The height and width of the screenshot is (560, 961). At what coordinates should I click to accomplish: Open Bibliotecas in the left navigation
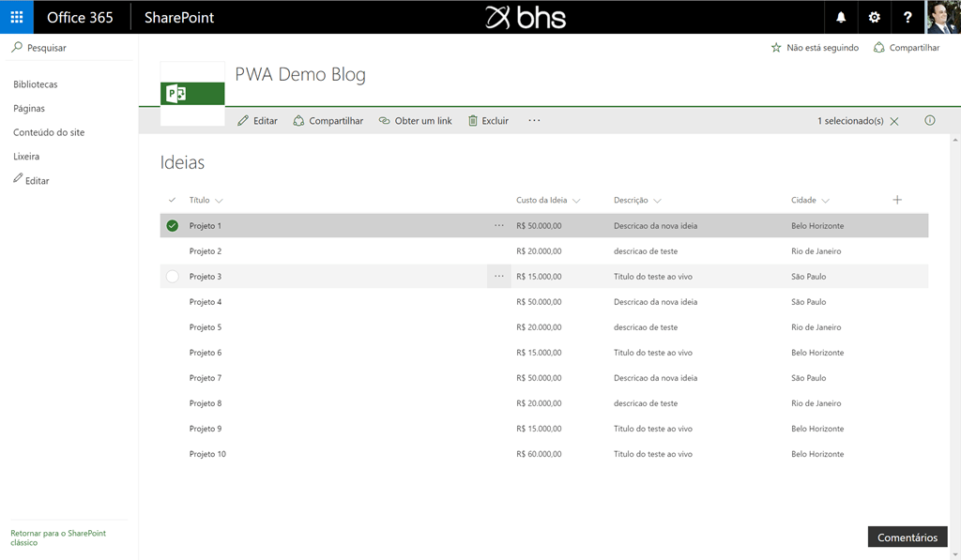pos(36,83)
